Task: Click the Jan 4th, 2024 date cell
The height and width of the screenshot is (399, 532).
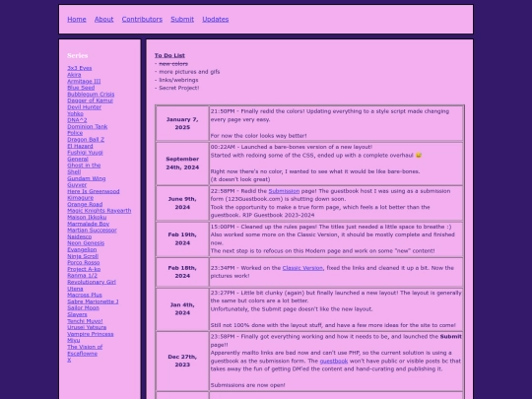Action: [x=182, y=308]
